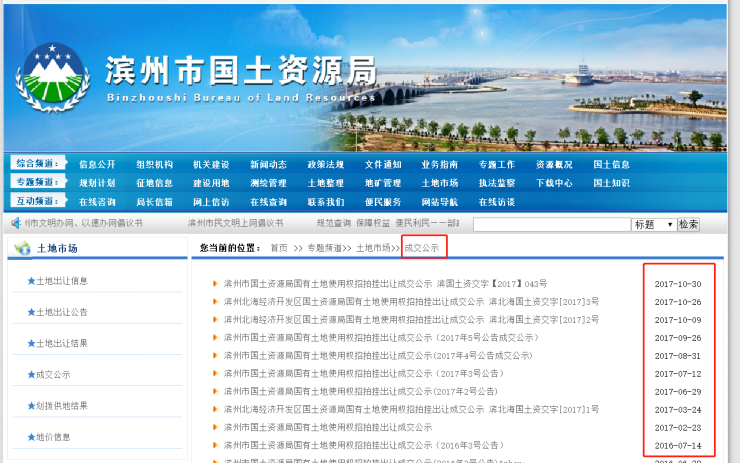Open 土地市场 in the navigation bar

440,183
